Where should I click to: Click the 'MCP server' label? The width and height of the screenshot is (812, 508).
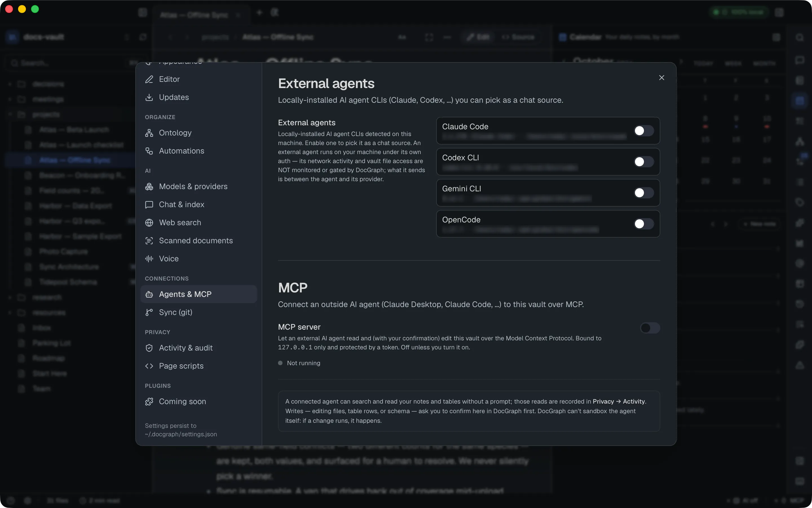[x=299, y=327]
